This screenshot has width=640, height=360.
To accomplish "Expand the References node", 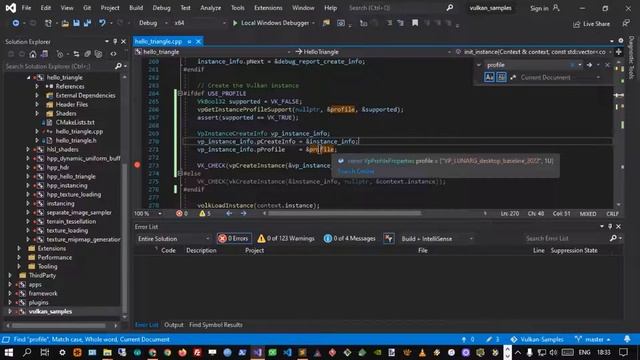I will click(x=37, y=87).
